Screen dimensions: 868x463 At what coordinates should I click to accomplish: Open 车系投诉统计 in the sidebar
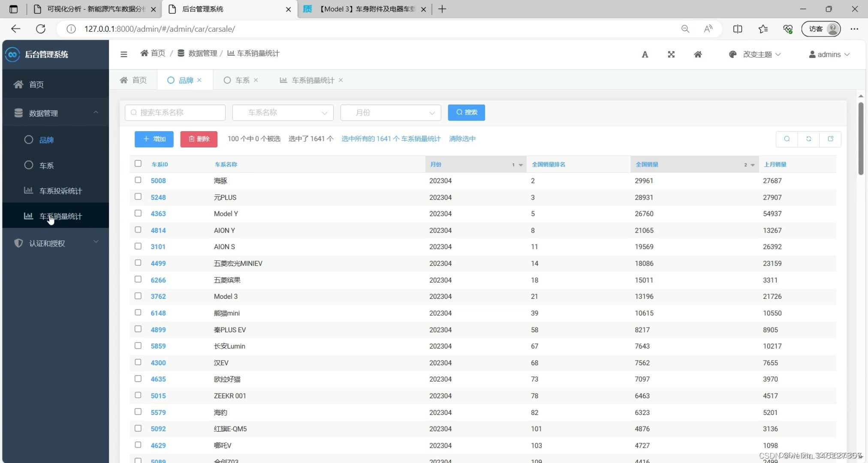tap(60, 191)
